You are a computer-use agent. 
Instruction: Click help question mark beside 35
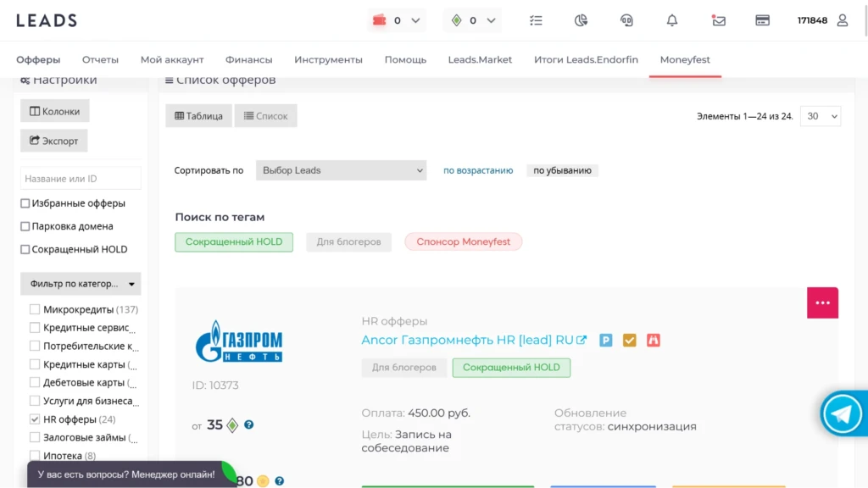click(249, 424)
